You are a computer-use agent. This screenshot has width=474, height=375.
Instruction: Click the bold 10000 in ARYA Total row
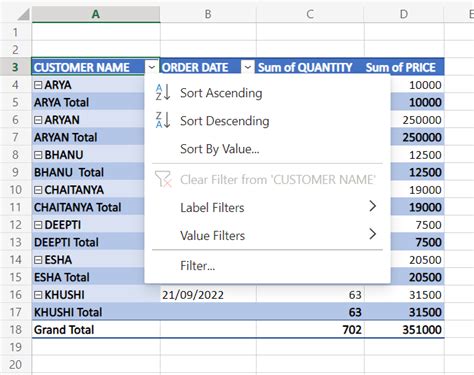click(x=417, y=102)
